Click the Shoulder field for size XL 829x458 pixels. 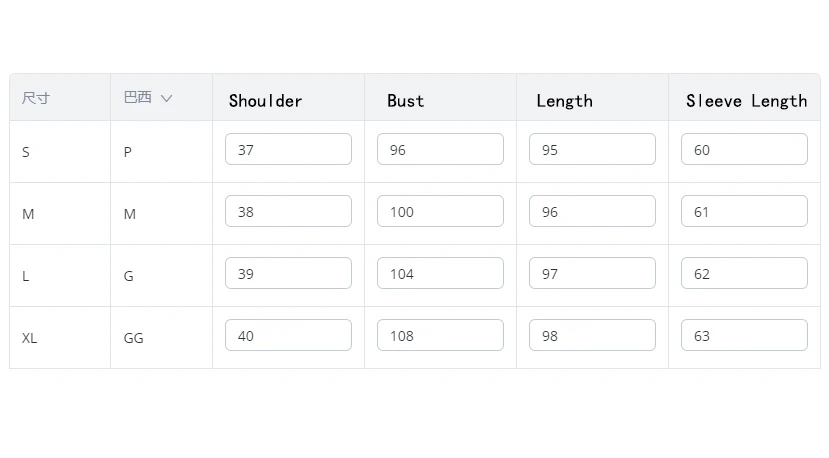click(x=288, y=336)
